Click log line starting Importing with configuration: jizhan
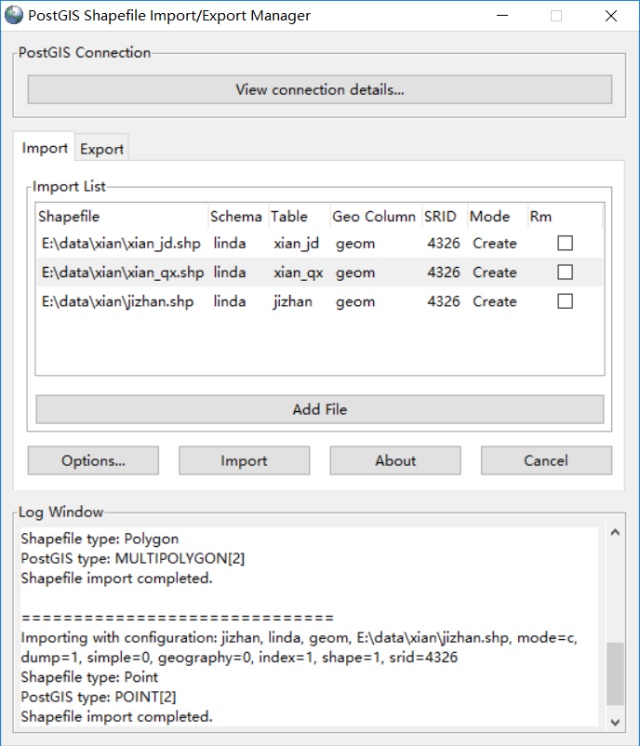Screen dimensions: 640x746 point(299,648)
